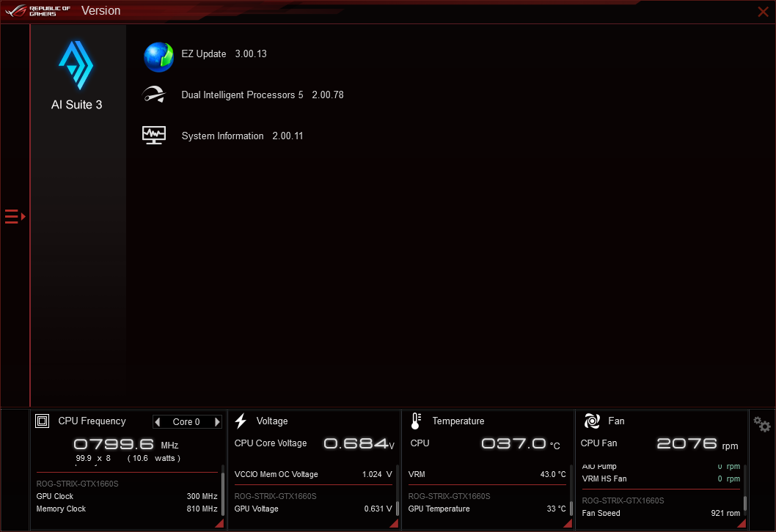
Task: Expand Voltage panel via corner triangle
Action: [x=392, y=522]
